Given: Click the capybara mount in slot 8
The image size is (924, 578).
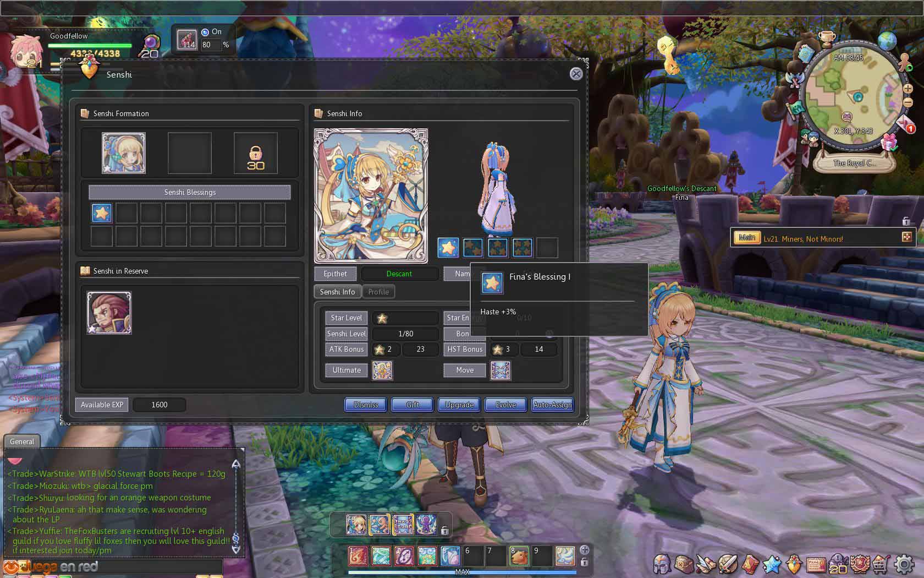Looking at the screenshot, I should click(x=519, y=555).
